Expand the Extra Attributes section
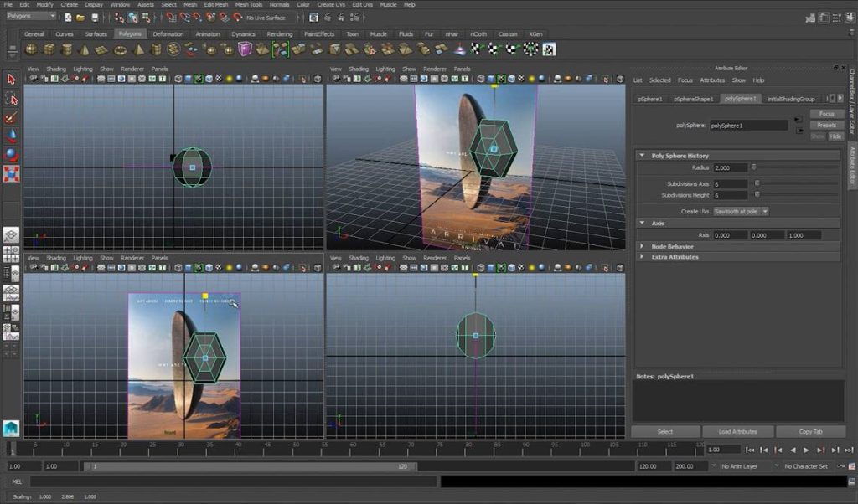This screenshot has width=858, height=504. point(642,257)
